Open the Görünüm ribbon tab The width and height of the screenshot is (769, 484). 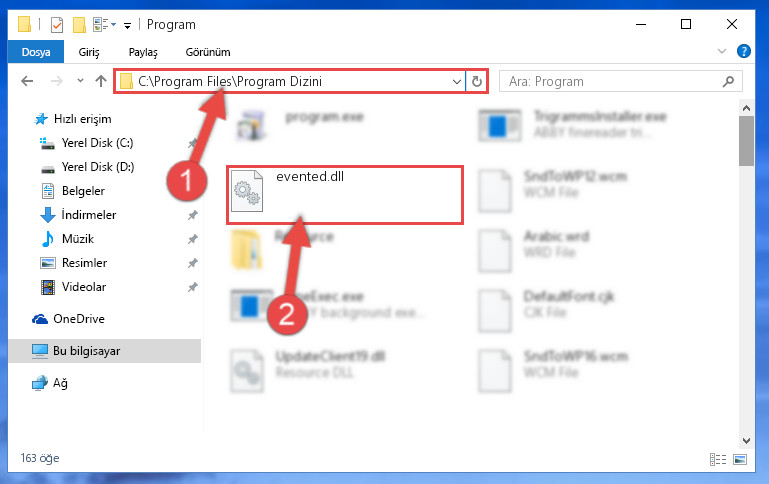[x=208, y=52]
